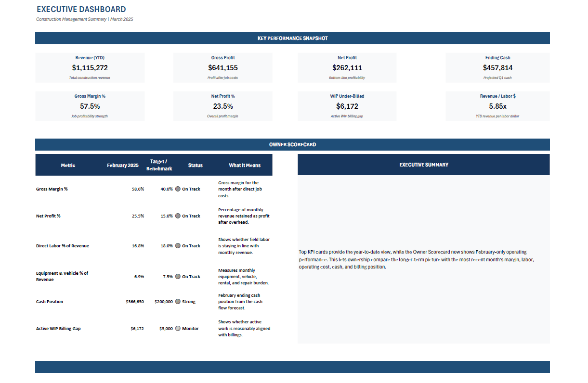Select the Direct Labor % of Revenue label
The height and width of the screenshot is (383, 588).
[63, 246]
